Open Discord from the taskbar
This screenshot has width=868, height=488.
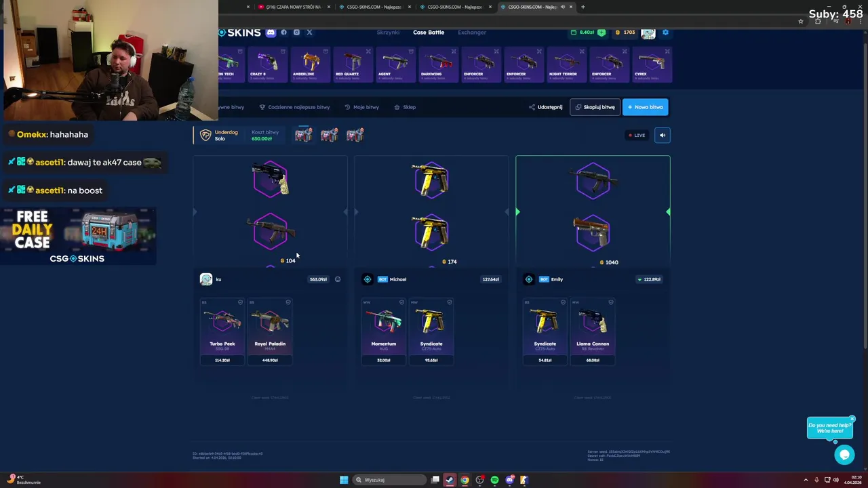click(509, 480)
